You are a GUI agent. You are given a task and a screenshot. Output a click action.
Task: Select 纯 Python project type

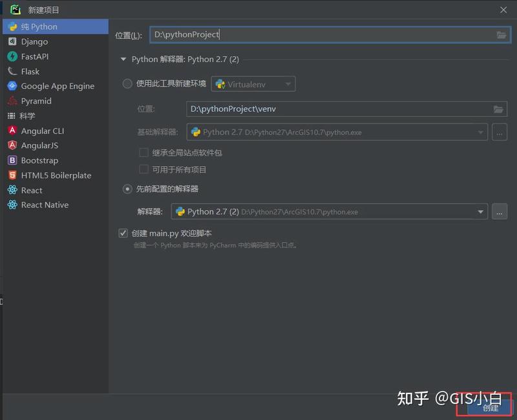[x=56, y=26]
